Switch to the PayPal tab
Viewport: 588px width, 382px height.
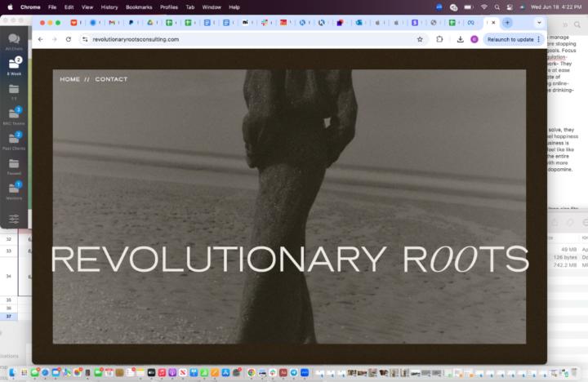coord(131,23)
